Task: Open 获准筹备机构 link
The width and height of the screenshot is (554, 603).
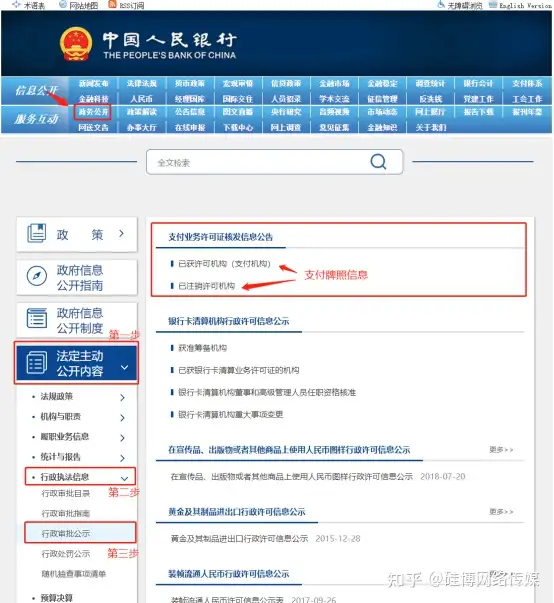Action: (x=203, y=348)
